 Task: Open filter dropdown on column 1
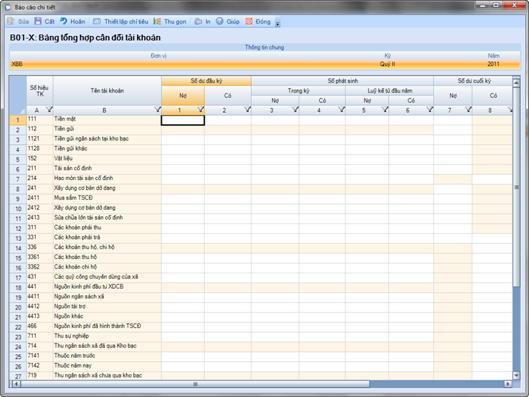pyautogui.click(x=201, y=109)
